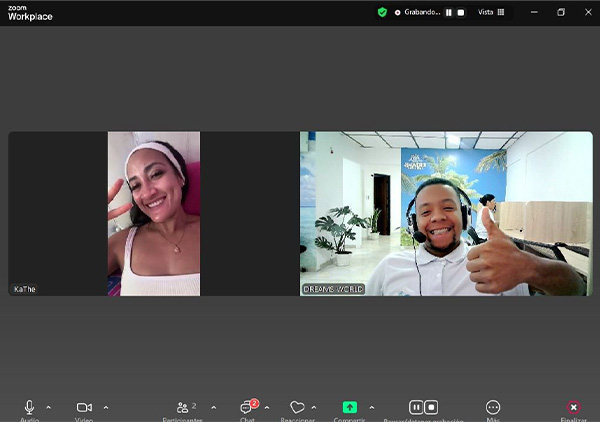Expand the Audio options arrow
600x422 pixels.
(49, 407)
